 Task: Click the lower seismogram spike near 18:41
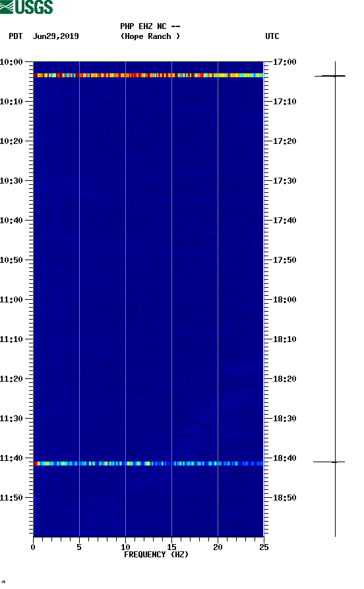329,462
